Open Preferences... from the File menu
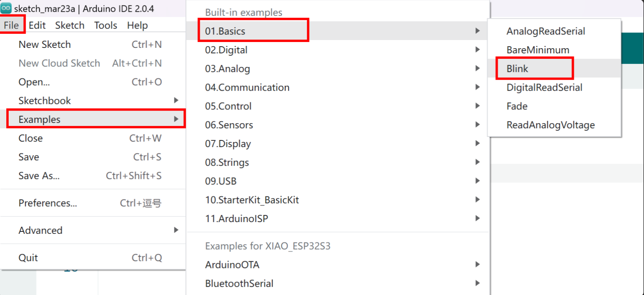This screenshot has width=644, height=295. (x=48, y=203)
